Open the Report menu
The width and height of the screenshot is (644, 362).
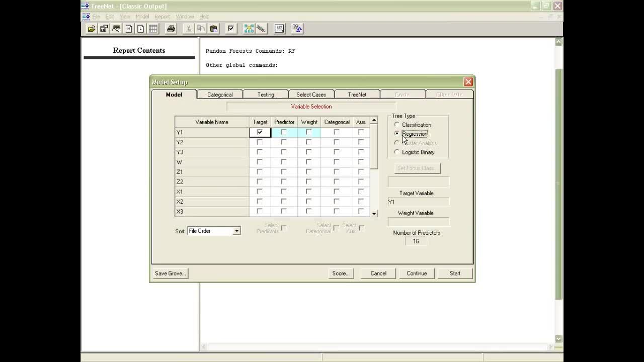pos(162,17)
